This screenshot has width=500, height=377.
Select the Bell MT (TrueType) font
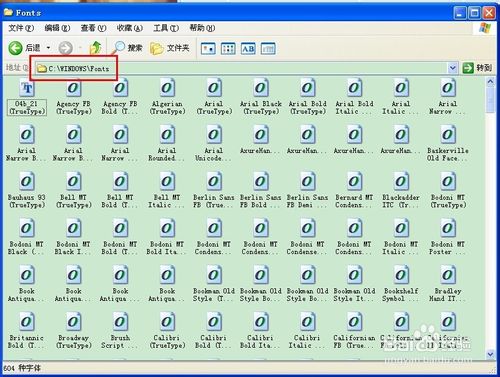pyautogui.click(x=73, y=190)
